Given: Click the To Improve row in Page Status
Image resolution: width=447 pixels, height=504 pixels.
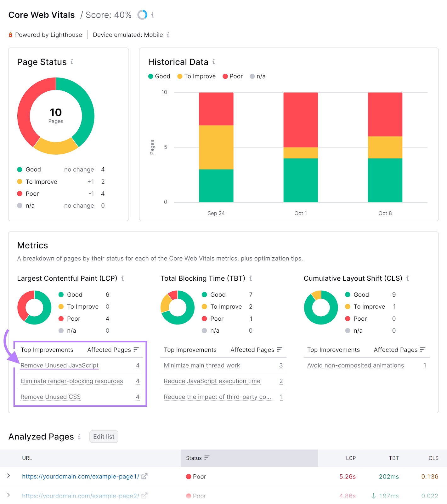Looking at the screenshot, I should click(x=61, y=182).
